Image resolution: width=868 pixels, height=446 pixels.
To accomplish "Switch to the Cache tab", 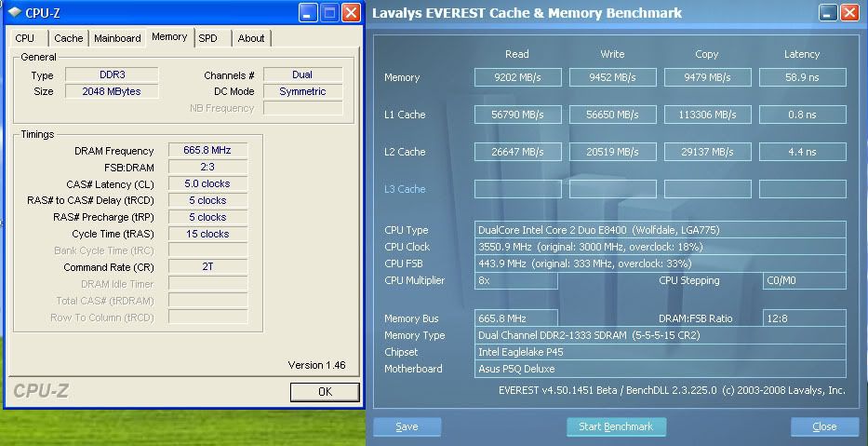I will 69,38.
